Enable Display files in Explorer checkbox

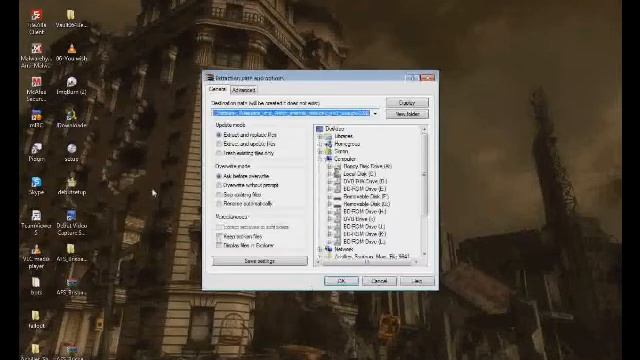pyautogui.click(x=219, y=245)
